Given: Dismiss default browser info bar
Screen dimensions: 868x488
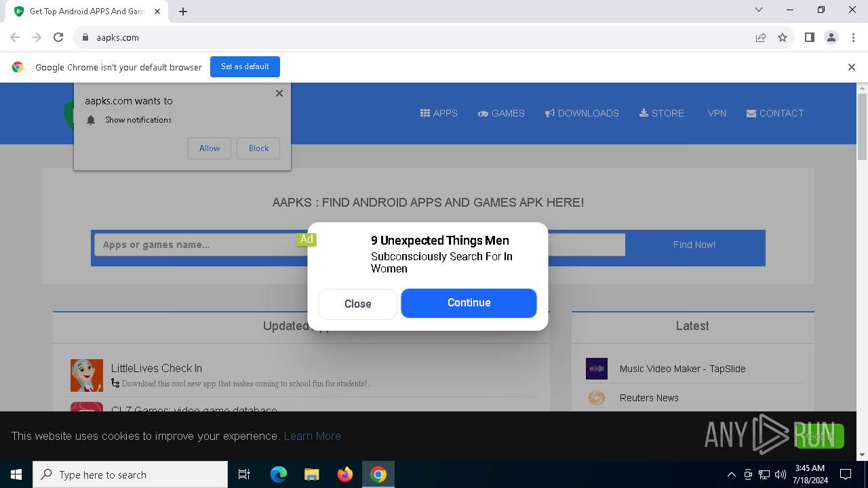Looking at the screenshot, I should [x=852, y=67].
